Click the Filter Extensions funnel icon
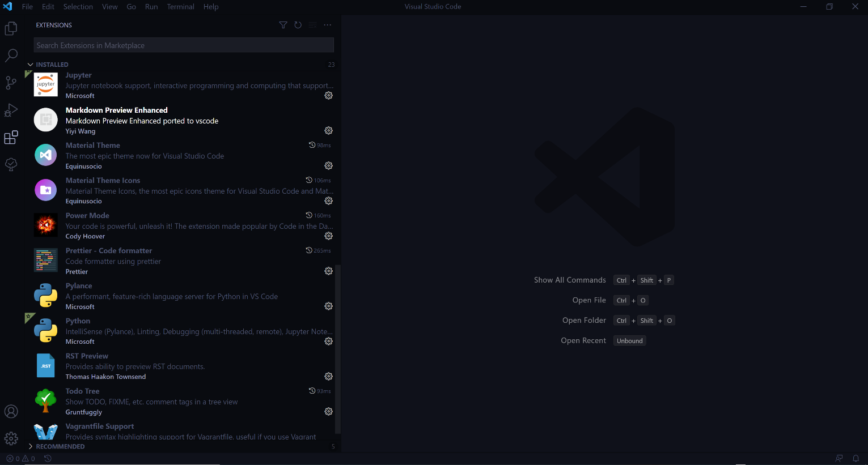This screenshot has height=465, width=868. 283,25
